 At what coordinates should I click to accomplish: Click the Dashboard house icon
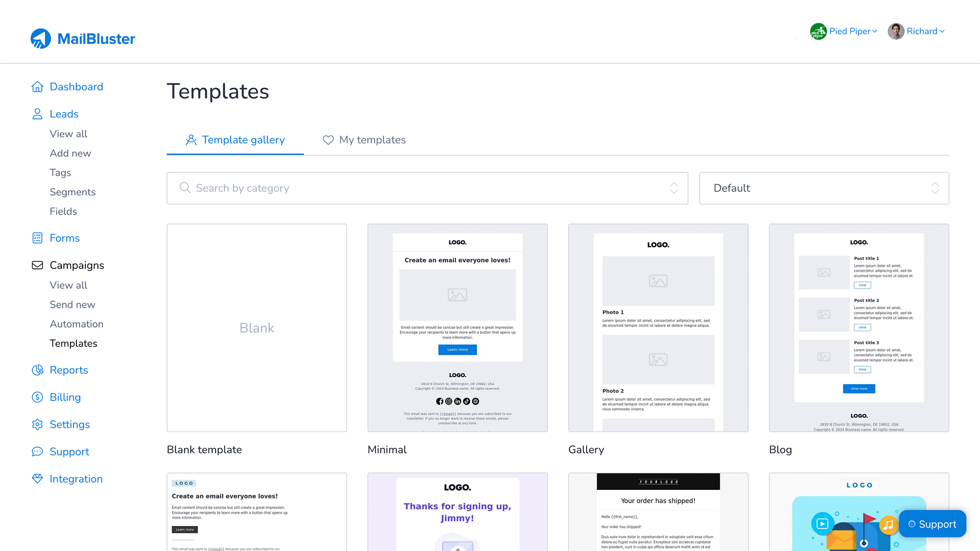click(37, 87)
